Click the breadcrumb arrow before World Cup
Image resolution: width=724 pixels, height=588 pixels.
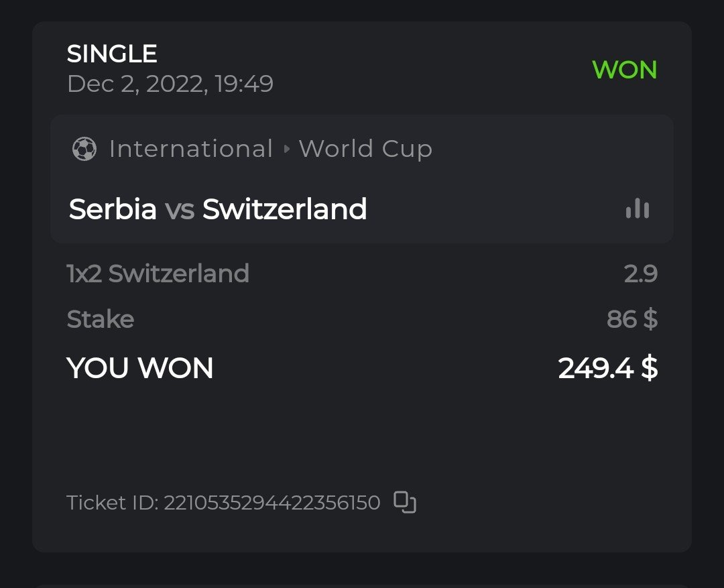point(287,149)
